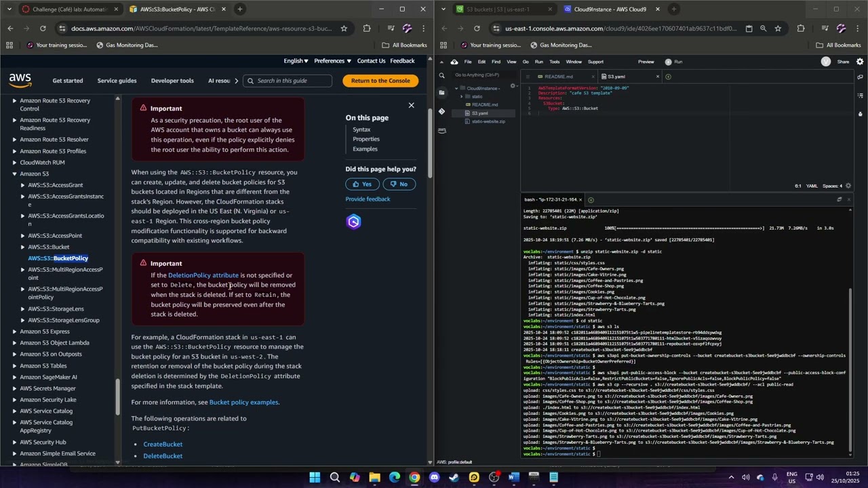Show more docs nav tabs with chevron
Image resolution: width=868 pixels, height=488 pixels.
click(236, 81)
